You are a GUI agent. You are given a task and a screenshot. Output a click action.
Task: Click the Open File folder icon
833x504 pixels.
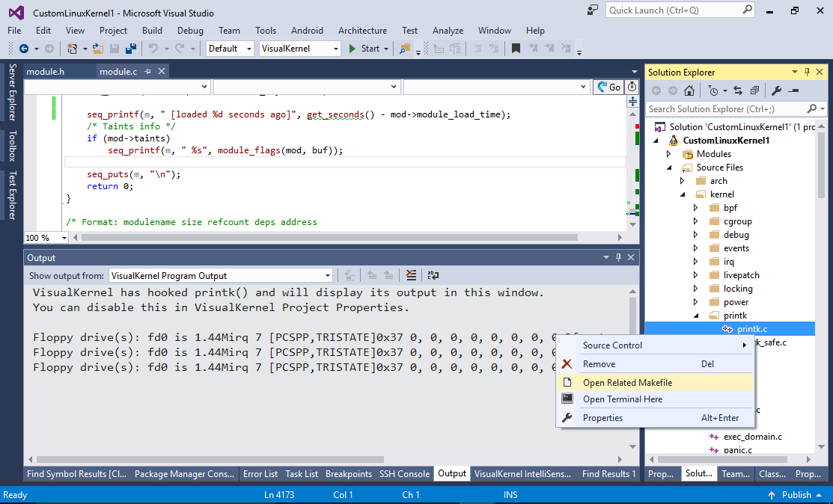[98, 49]
